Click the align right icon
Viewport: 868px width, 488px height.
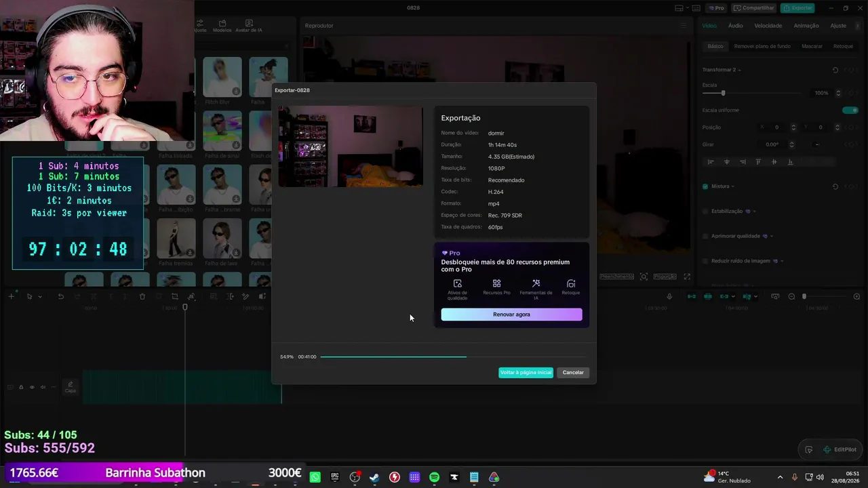743,162
